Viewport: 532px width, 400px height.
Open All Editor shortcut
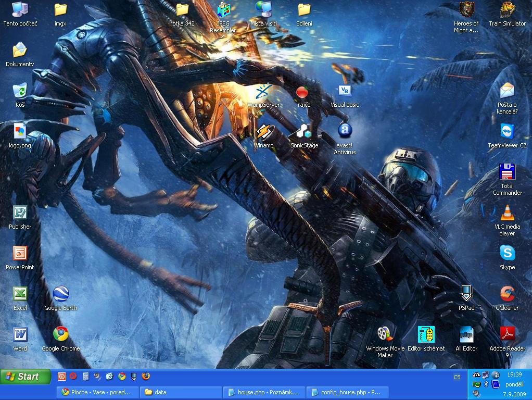click(466, 340)
